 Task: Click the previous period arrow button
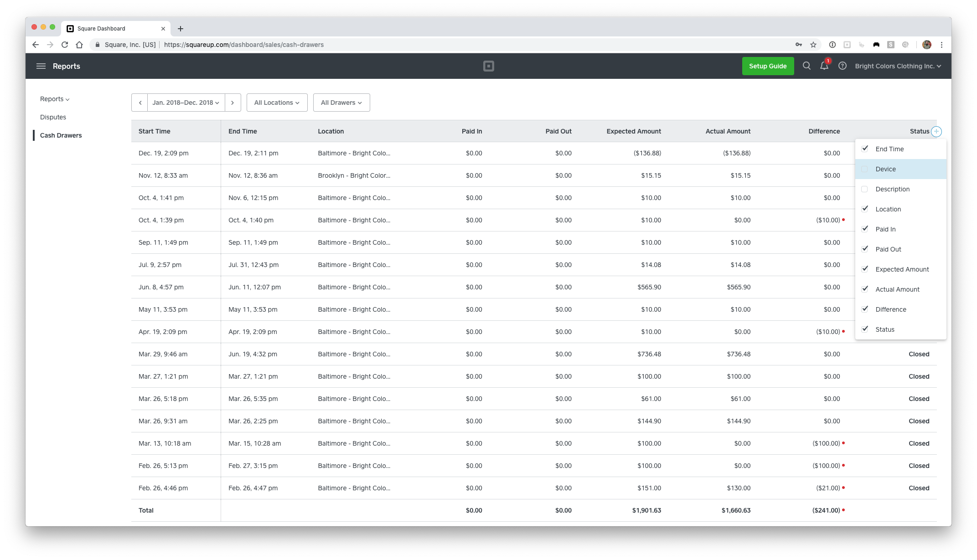coord(140,102)
